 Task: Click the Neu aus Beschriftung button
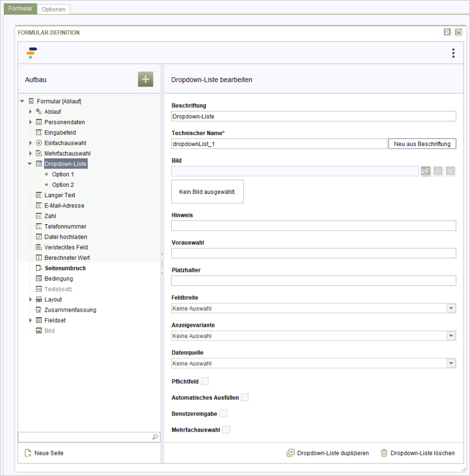coord(422,144)
